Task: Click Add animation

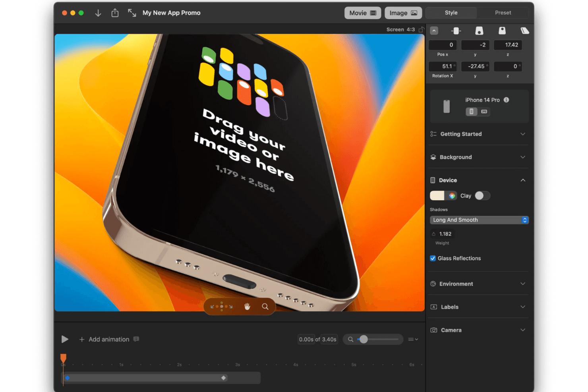Action: 104,339
